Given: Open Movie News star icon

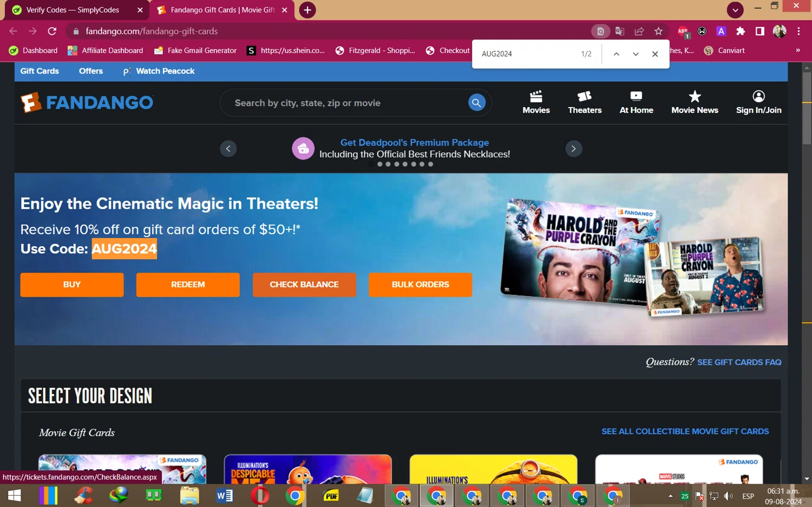Looking at the screenshot, I should click(695, 102).
